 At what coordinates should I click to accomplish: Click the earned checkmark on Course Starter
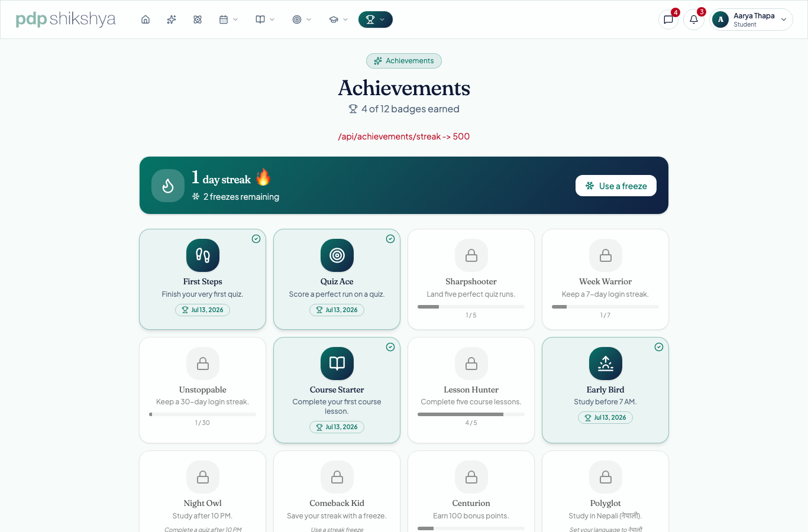pos(390,347)
